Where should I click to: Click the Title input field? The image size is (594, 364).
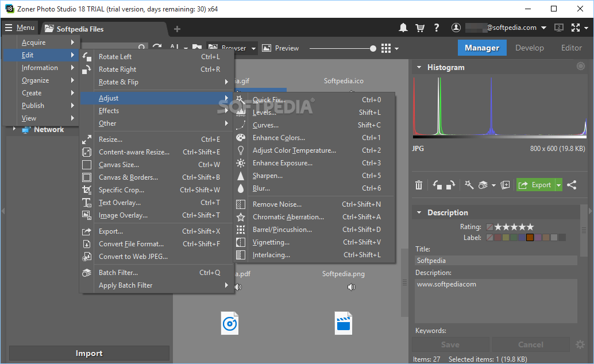[496, 260]
